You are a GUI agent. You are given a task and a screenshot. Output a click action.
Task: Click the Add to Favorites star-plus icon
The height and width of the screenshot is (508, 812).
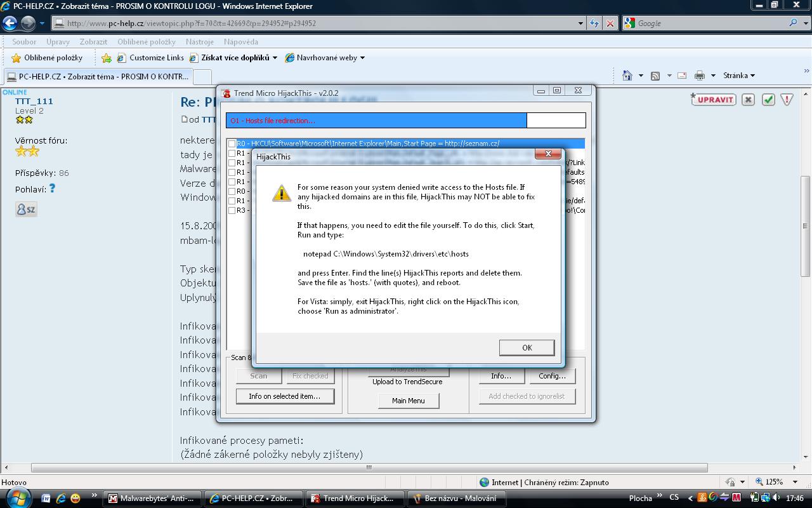tap(107, 58)
